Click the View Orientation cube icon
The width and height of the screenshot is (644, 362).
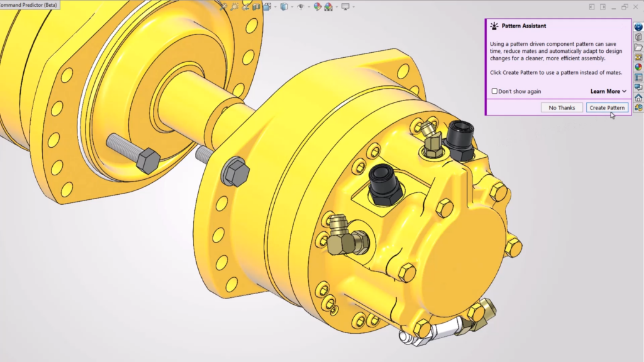pos(267,6)
